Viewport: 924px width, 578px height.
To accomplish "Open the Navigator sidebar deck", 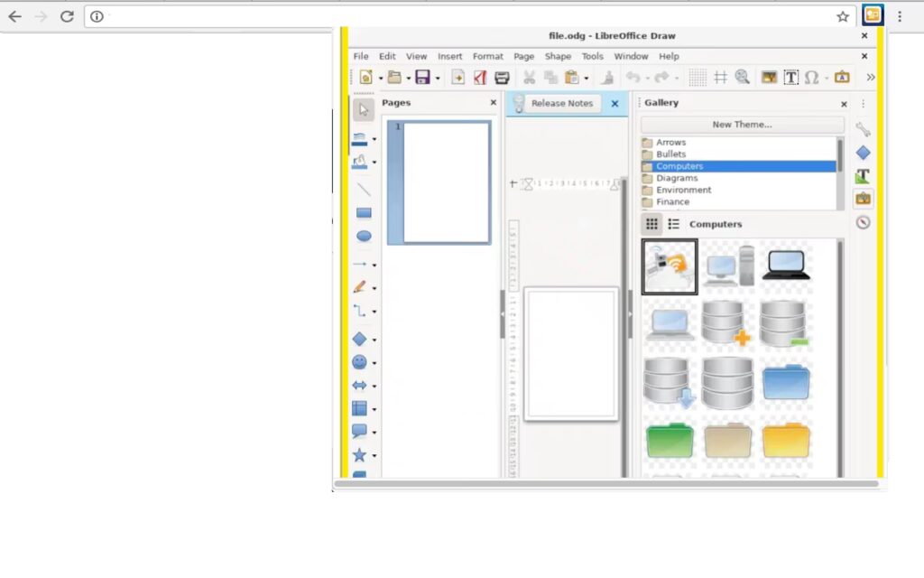I will [x=863, y=222].
